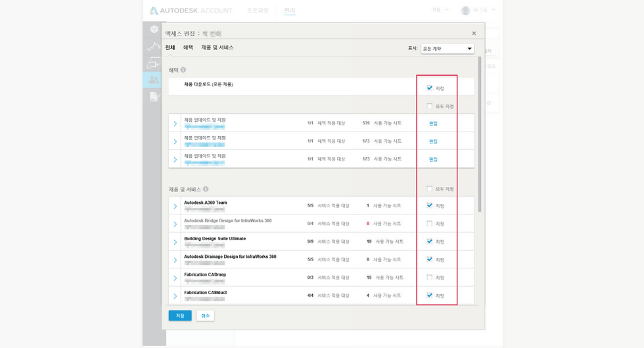Expand the Fabrication CAMduct row
The image size is (644, 348).
[x=175, y=296]
